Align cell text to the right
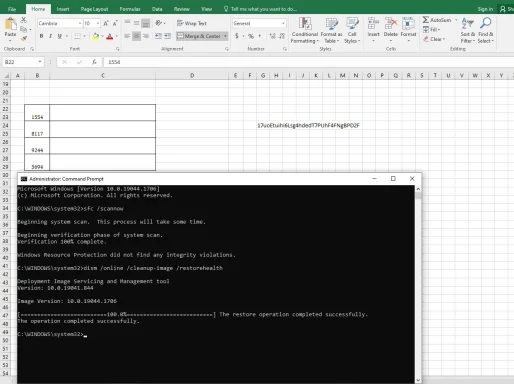Image resolution: width=514 pixels, height=384 pixels. (146, 36)
